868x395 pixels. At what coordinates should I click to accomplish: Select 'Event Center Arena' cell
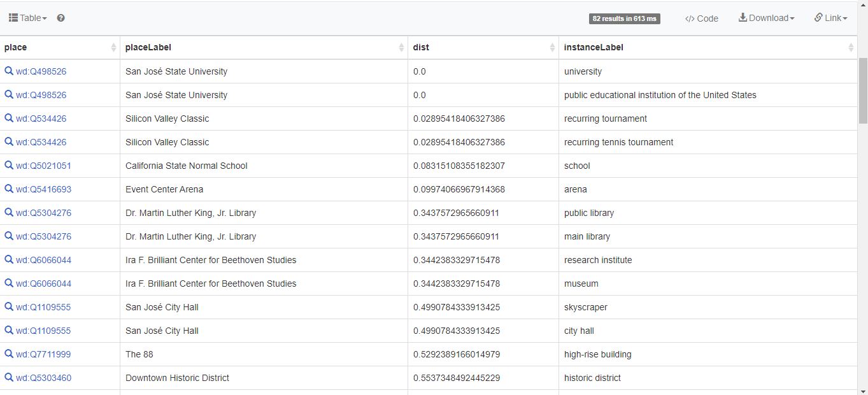coord(264,189)
